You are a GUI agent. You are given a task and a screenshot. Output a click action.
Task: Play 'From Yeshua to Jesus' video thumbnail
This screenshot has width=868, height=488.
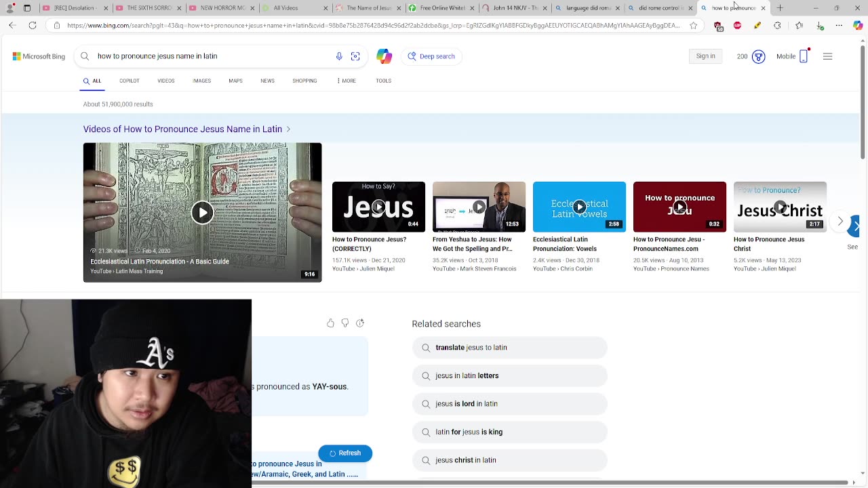(479, 207)
